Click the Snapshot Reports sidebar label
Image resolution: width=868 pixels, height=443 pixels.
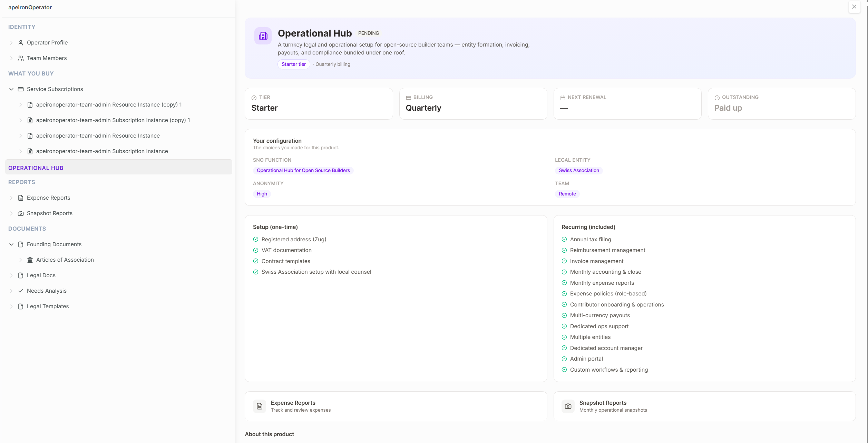point(50,213)
